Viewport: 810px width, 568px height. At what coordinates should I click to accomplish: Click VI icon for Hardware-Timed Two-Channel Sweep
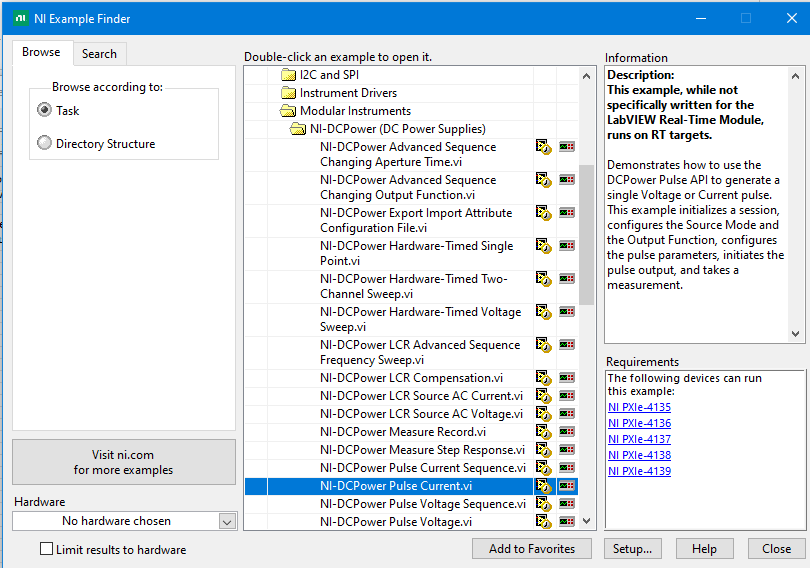tap(543, 279)
